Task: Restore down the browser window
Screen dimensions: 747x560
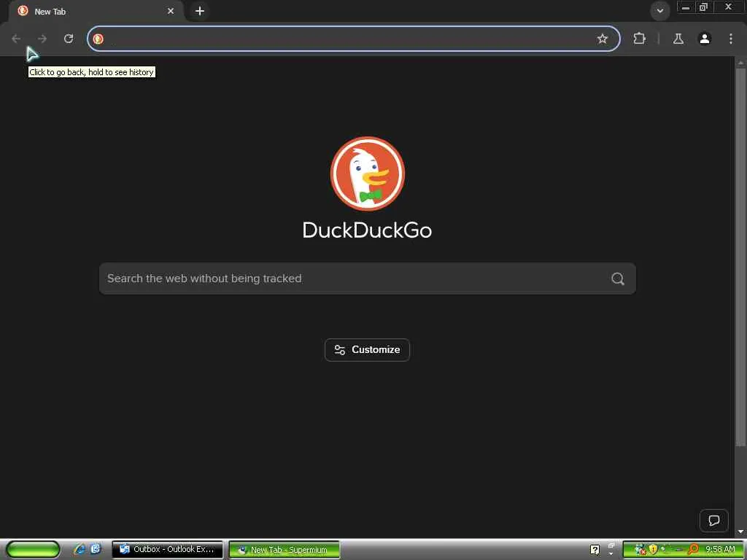Action: point(704,7)
